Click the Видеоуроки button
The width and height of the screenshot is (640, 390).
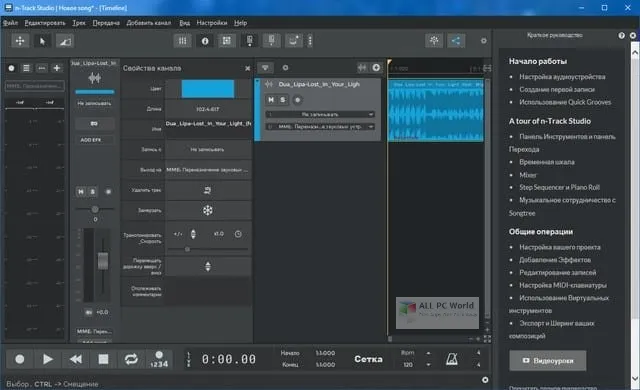pos(548,361)
